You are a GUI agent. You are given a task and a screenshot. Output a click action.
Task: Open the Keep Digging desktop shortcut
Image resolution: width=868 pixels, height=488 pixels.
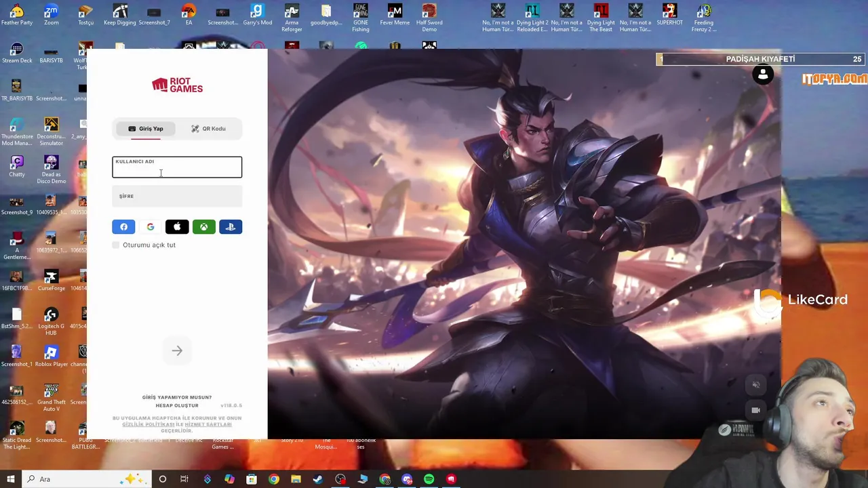click(x=120, y=16)
